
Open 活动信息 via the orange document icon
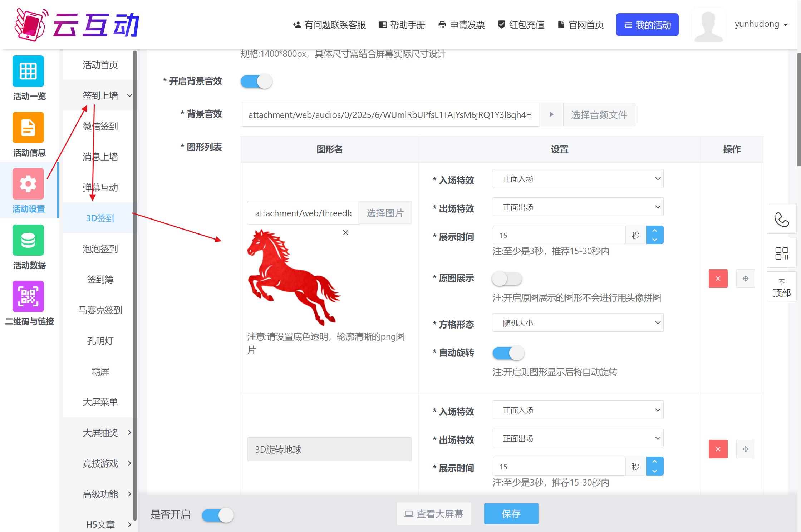point(28,128)
